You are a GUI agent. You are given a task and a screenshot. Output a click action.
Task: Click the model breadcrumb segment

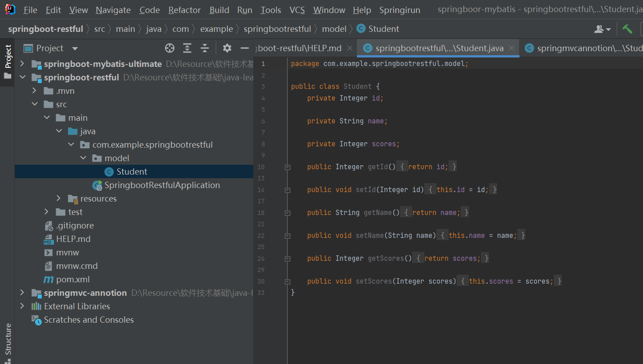click(334, 29)
